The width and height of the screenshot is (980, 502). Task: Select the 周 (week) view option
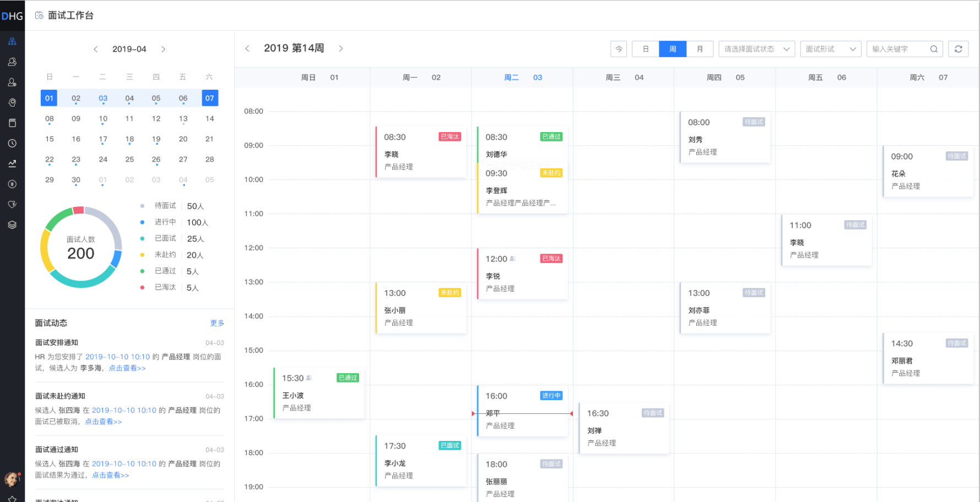click(673, 49)
